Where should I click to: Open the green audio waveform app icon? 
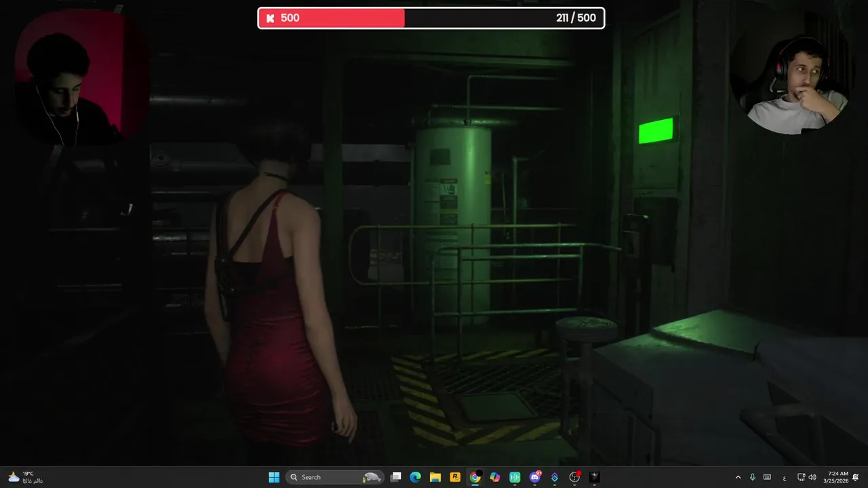(x=515, y=477)
